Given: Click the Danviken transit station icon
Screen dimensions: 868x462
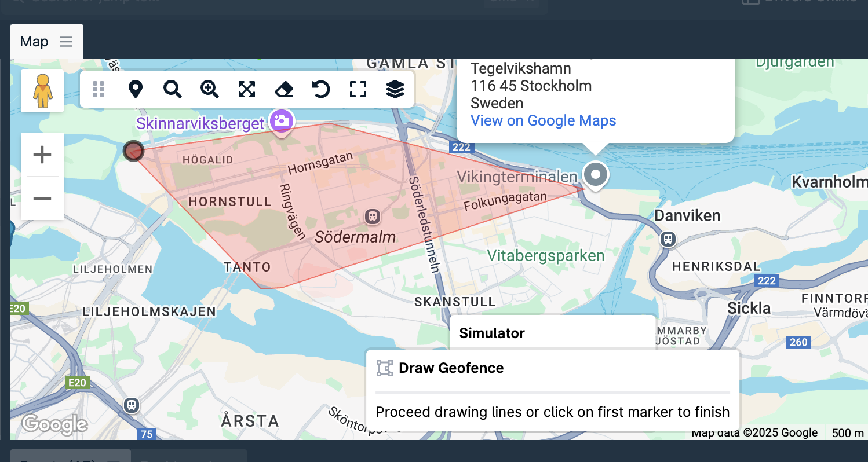Looking at the screenshot, I should click(x=669, y=239).
